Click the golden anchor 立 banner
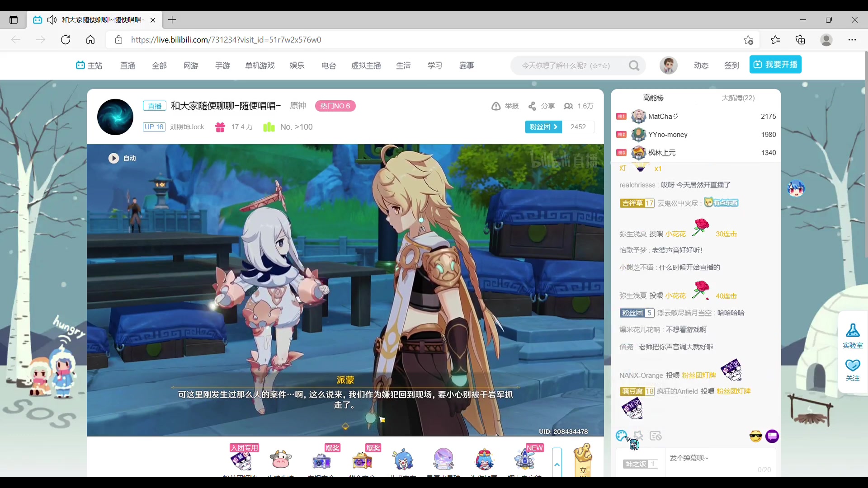 583,460
